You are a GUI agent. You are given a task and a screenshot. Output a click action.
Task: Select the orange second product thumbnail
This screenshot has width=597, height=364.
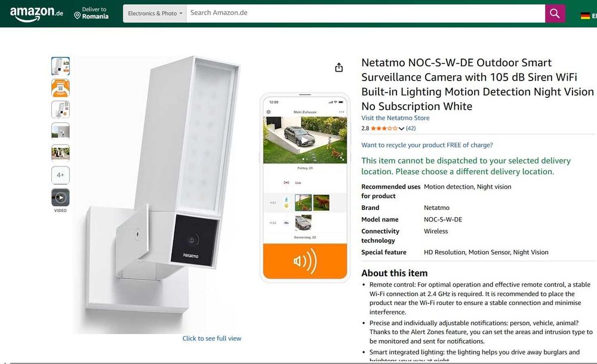click(60, 88)
